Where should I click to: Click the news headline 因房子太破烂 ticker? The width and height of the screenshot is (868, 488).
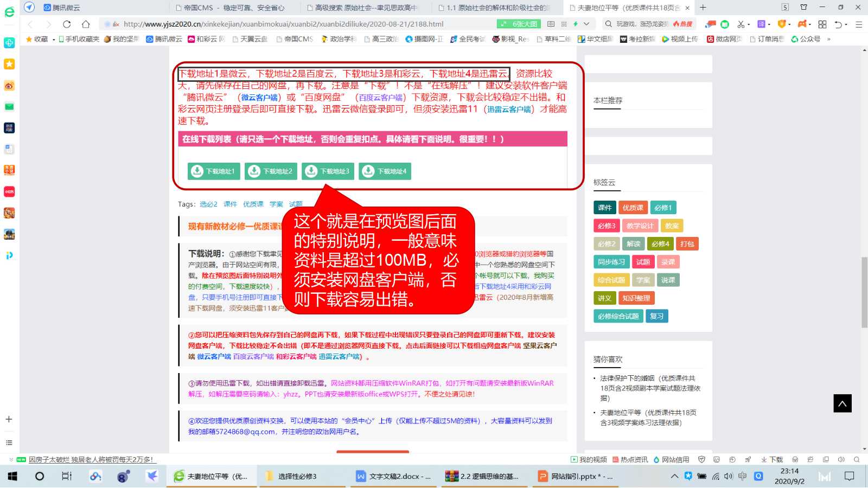(91, 459)
